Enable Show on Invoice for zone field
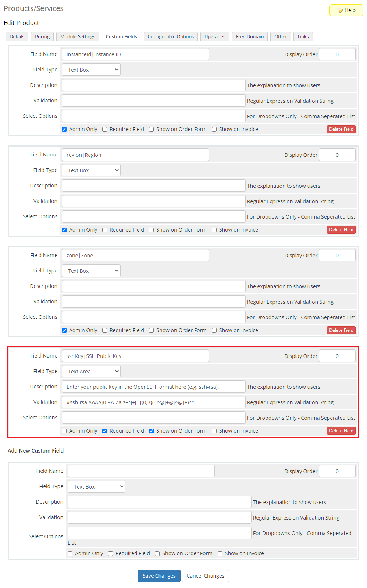367x588 pixels. pos(214,330)
